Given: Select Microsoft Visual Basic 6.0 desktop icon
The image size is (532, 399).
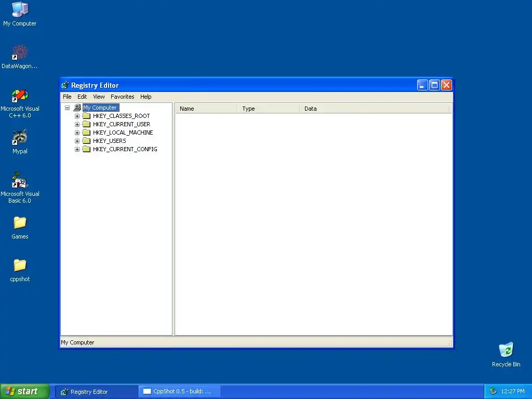Looking at the screenshot, I should point(20,180).
